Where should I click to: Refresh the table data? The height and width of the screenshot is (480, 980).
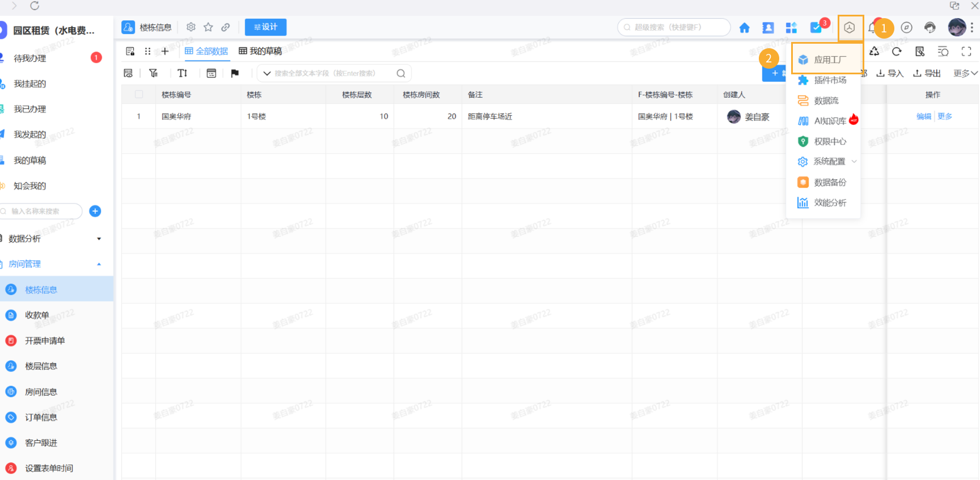click(x=897, y=52)
